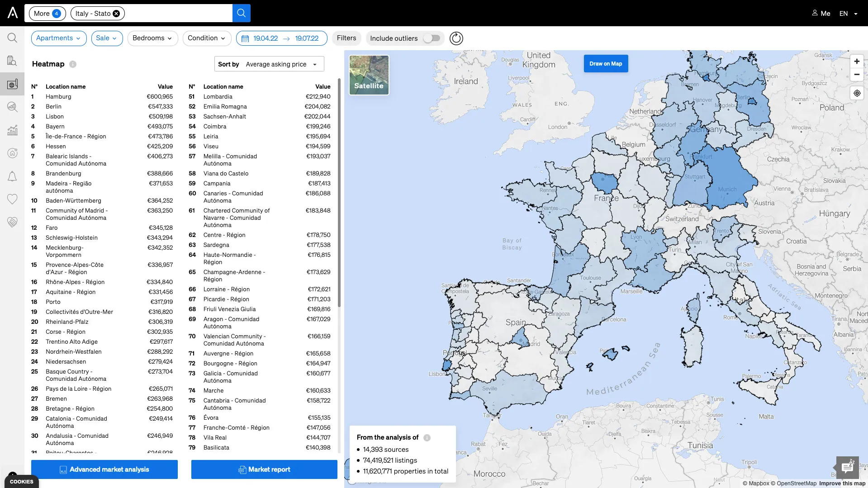This screenshot has height=488, width=868.
Task: Toggle the Include outliers switch
Action: point(432,38)
